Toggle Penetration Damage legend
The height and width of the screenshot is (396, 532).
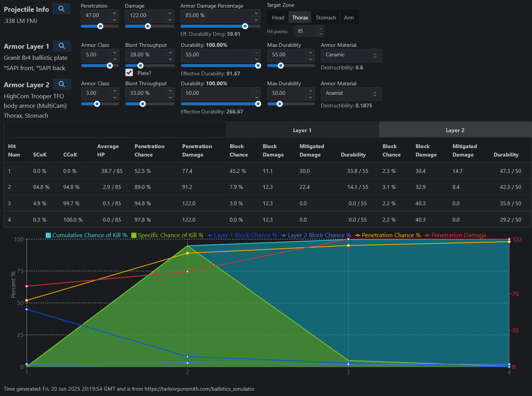(x=456, y=235)
